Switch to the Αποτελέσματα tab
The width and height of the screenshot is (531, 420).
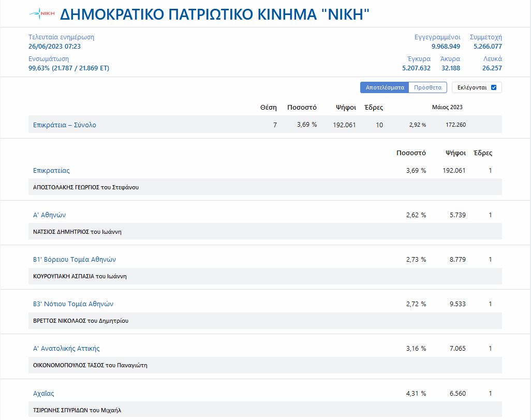coord(385,87)
